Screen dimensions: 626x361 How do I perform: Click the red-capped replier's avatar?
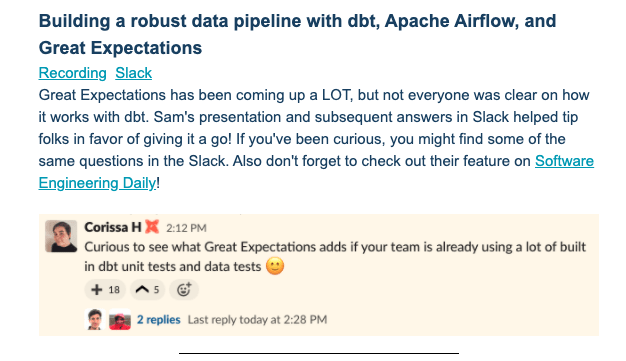point(120,319)
